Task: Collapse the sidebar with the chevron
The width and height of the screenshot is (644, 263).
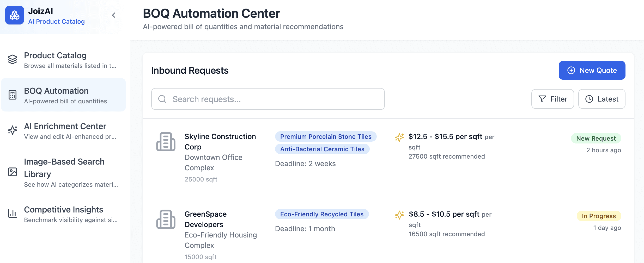Action: click(x=114, y=15)
